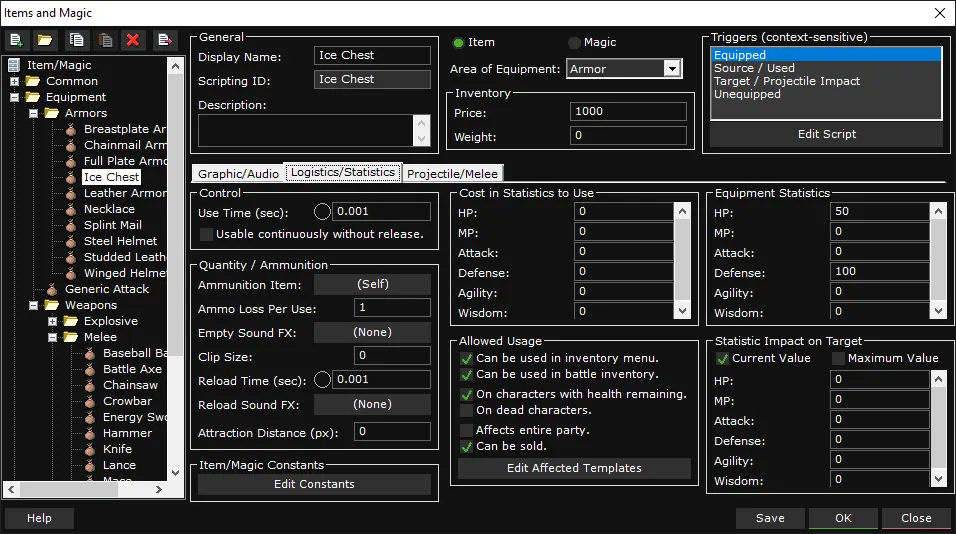Viewport: 956px width, 534px height.
Task: Uncheck Can be used in inventory menu
Action: (x=466, y=358)
